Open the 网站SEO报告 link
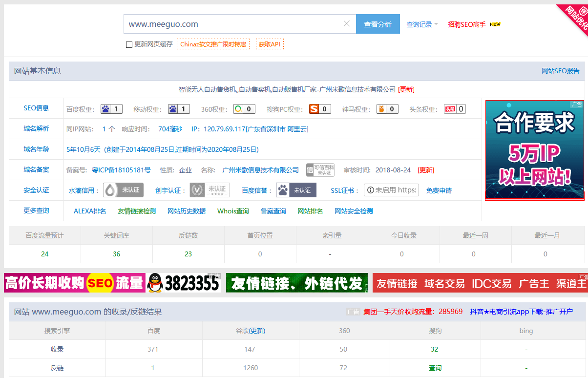The image size is (588, 378). tap(561, 71)
